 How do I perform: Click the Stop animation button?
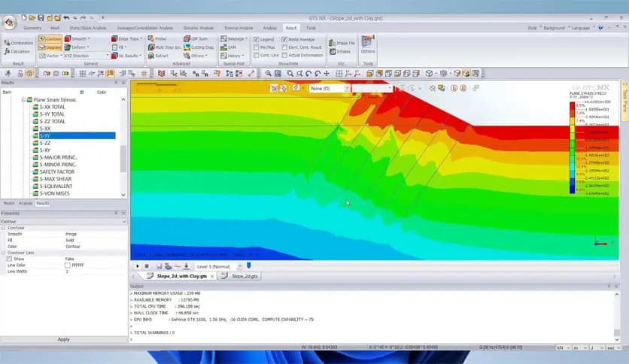click(147, 266)
